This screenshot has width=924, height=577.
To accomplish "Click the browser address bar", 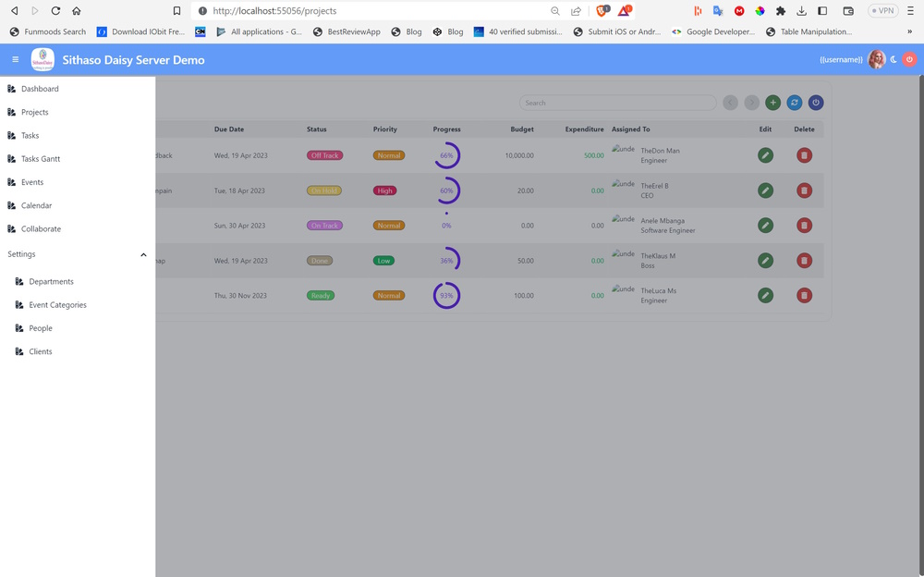I will point(377,10).
